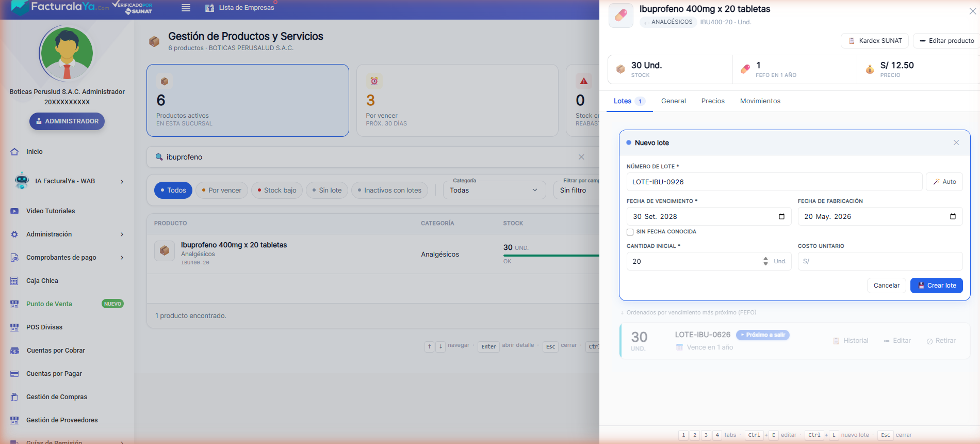
Task: Click the green stock level bar for Ibuprofeno
Action: [551, 256]
